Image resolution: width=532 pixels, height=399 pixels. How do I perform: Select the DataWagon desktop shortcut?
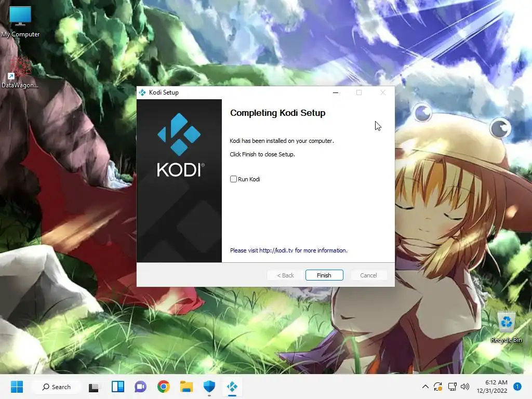click(x=20, y=72)
